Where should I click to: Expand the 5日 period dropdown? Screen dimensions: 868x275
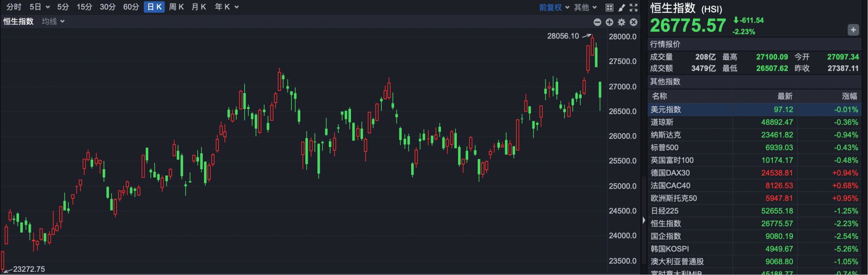(39, 7)
